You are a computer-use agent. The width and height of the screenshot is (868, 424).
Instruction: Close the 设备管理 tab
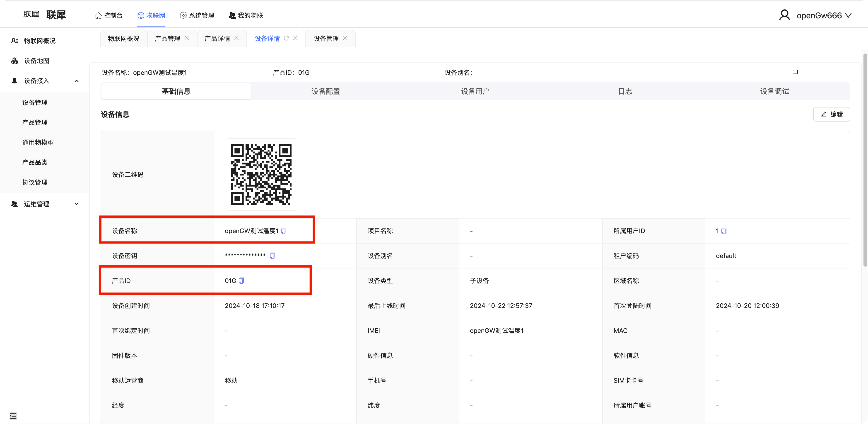pos(345,38)
